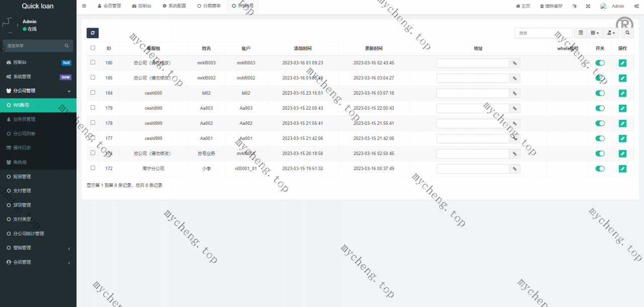Click the link icon in row 184 address field
Viewport: 644px width, 307px height.
tap(515, 94)
